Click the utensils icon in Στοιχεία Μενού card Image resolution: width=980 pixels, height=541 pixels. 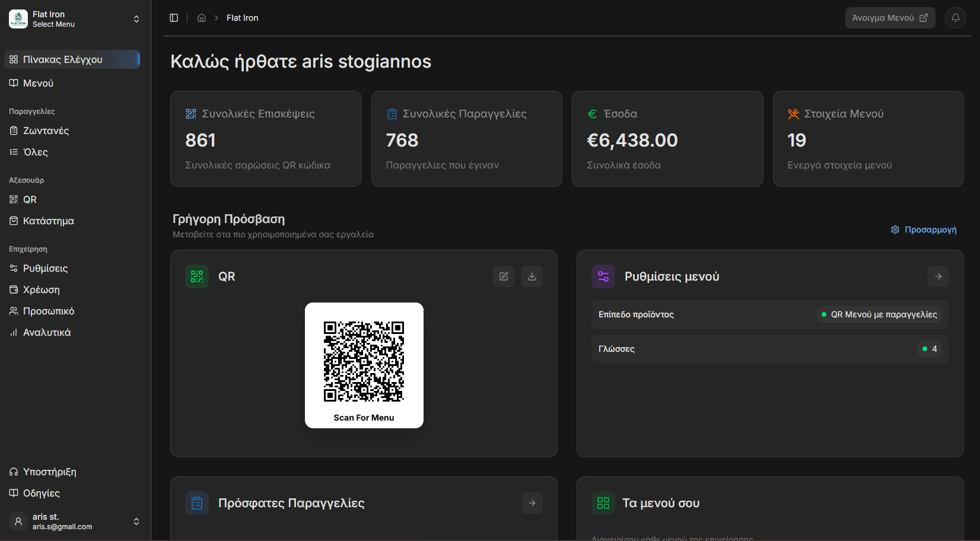coord(793,114)
